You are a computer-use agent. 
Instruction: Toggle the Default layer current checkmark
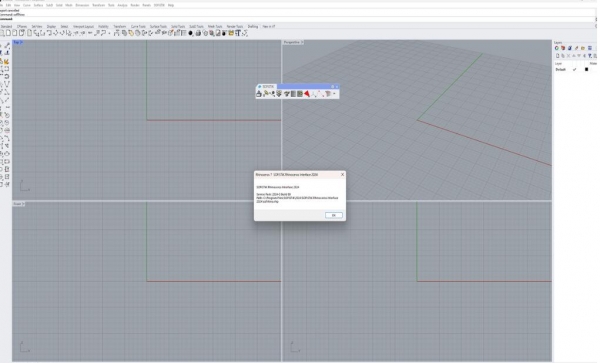pyautogui.click(x=574, y=69)
